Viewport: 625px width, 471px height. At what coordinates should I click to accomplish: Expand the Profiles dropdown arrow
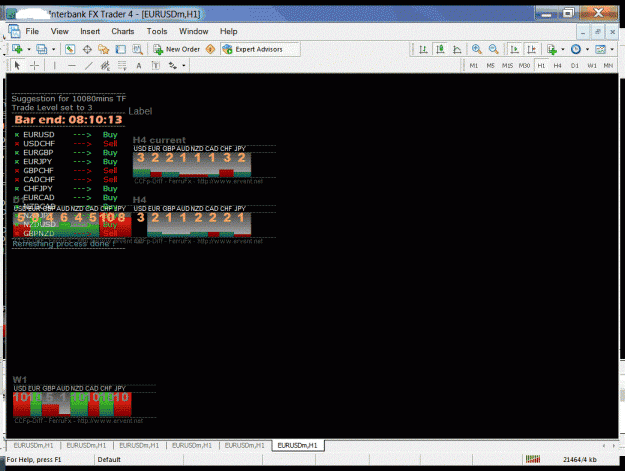pyautogui.click(x=53, y=49)
